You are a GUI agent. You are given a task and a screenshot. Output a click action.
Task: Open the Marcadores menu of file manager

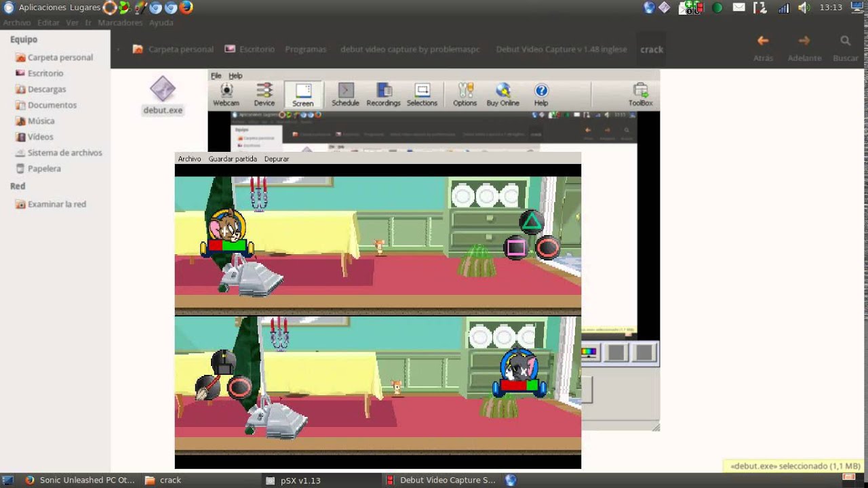click(120, 22)
